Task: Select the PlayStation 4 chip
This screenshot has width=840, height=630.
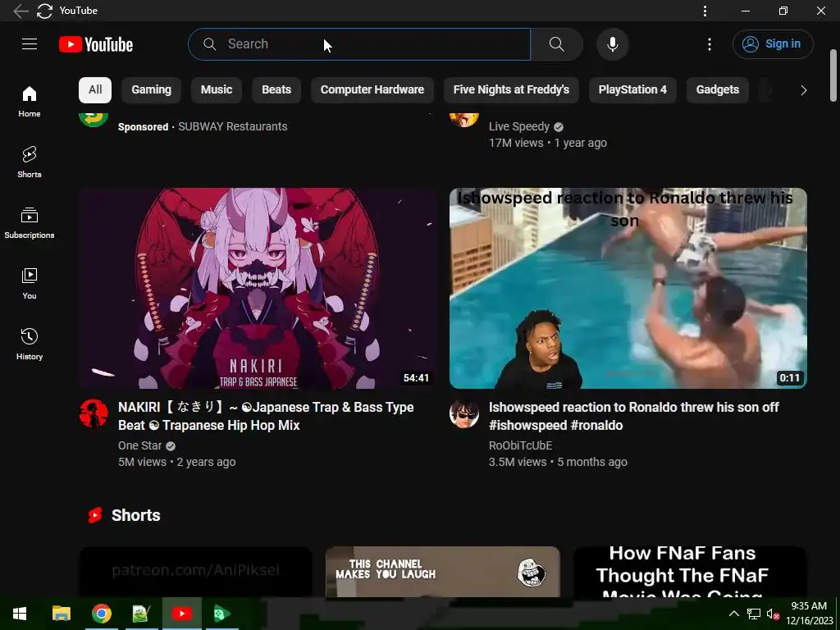Action: (632, 89)
